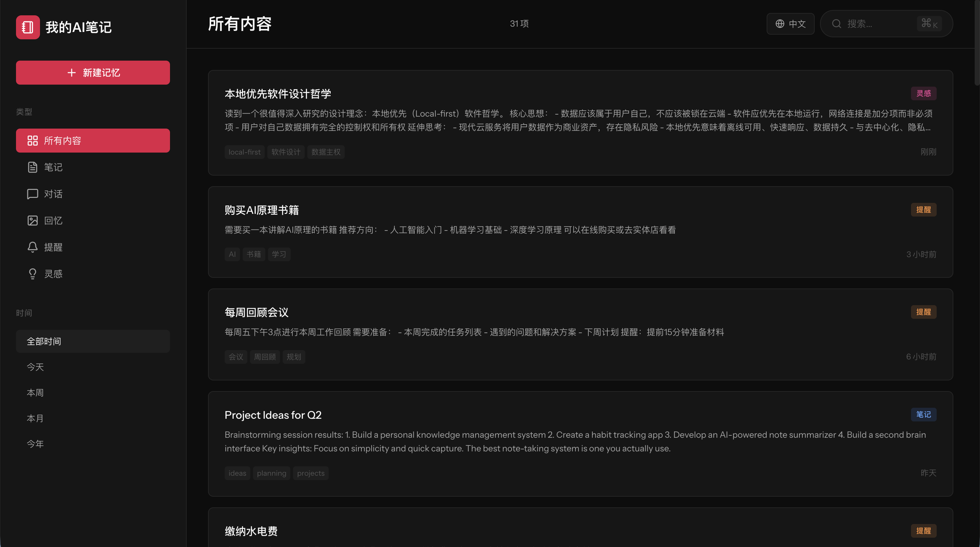Click the local-first tag chip
The width and height of the screenshot is (980, 547).
[244, 152]
